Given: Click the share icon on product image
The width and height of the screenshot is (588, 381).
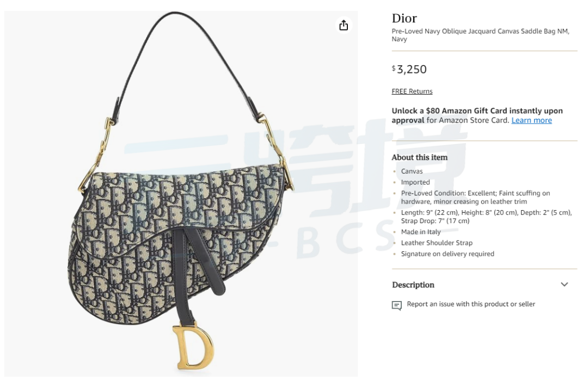Looking at the screenshot, I should (x=344, y=26).
